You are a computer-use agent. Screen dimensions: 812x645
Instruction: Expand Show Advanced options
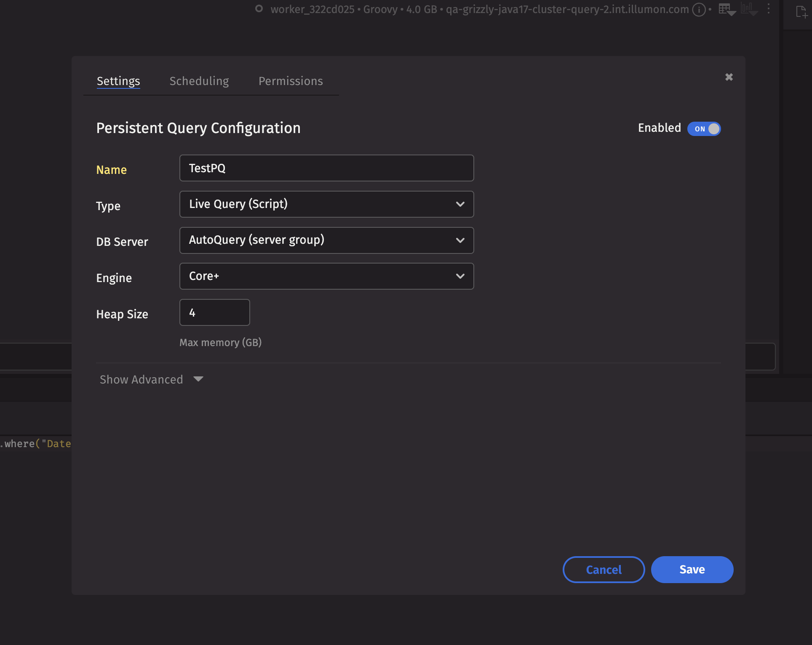[x=142, y=379]
